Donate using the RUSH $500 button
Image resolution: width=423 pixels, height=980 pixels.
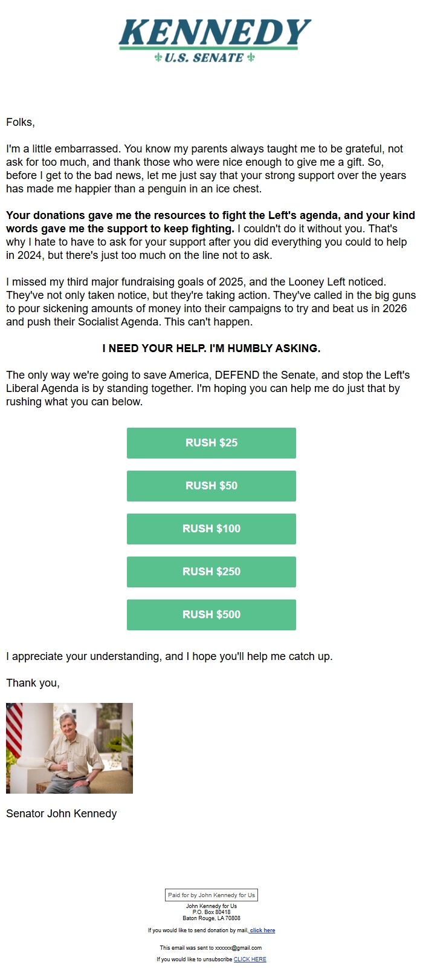point(211,615)
